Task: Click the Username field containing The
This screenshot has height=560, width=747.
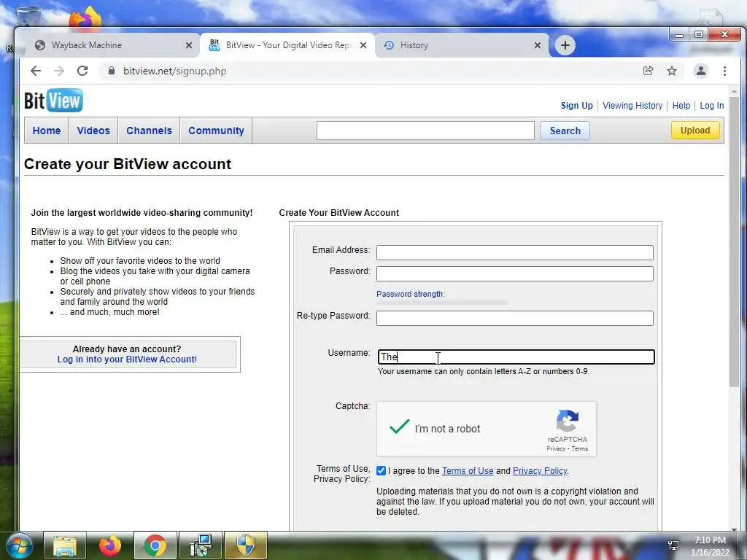Action: [x=516, y=357]
